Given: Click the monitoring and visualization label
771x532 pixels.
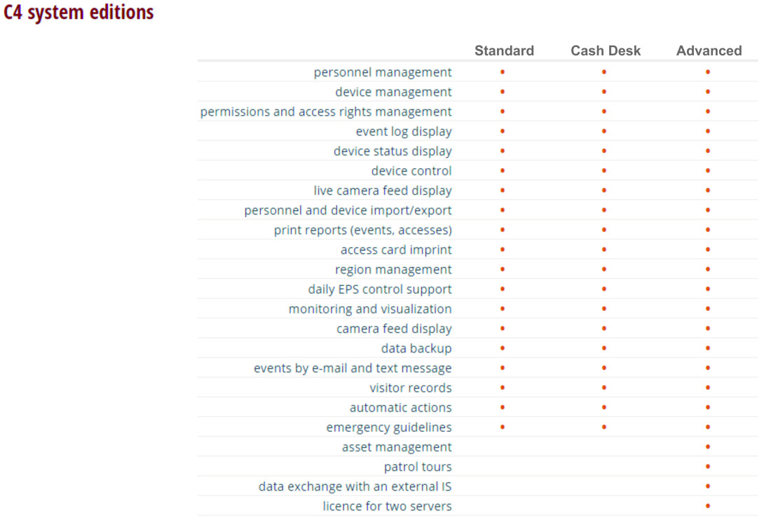Looking at the screenshot, I should (x=370, y=309).
